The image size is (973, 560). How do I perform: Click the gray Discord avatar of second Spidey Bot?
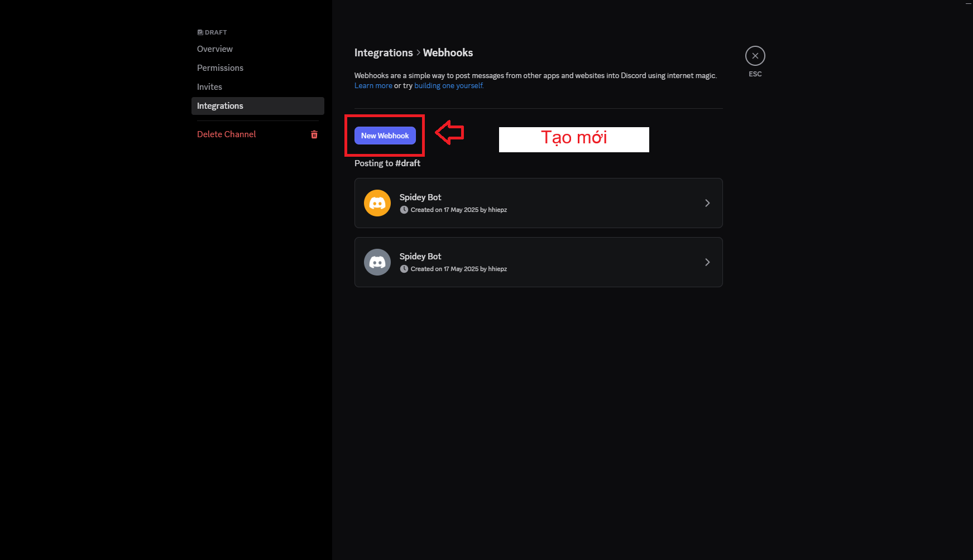377,262
